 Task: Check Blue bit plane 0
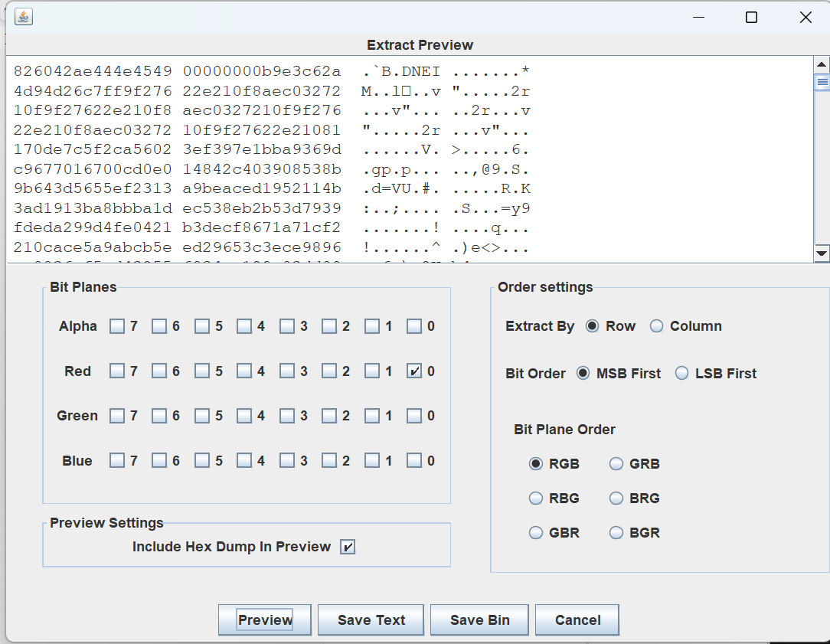click(x=414, y=460)
